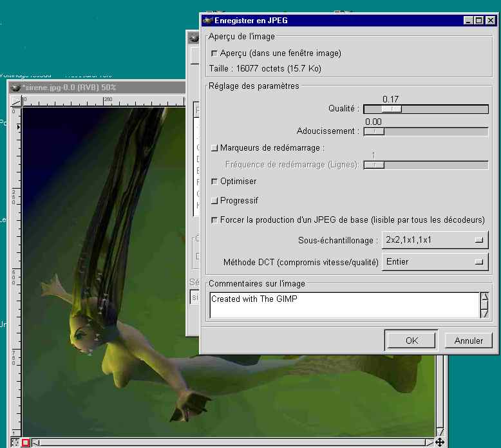
Task: Click the Fréquence de redémarrage slider
Action: [426, 165]
